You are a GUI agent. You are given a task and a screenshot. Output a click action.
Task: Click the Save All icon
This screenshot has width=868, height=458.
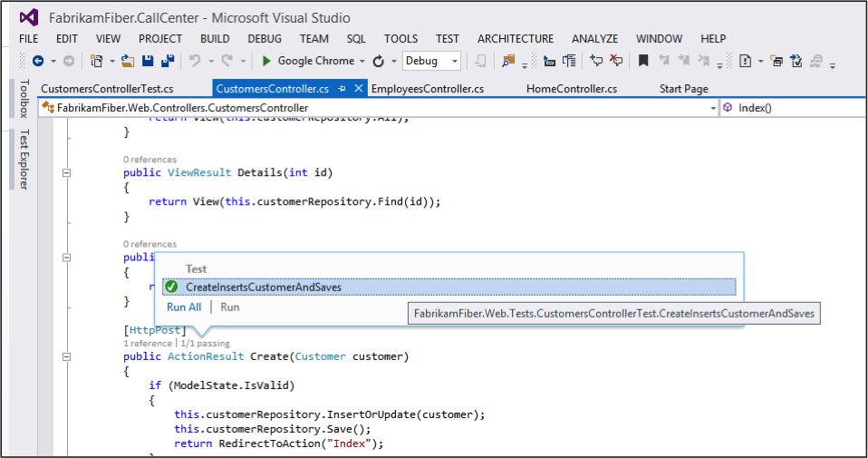(x=168, y=61)
